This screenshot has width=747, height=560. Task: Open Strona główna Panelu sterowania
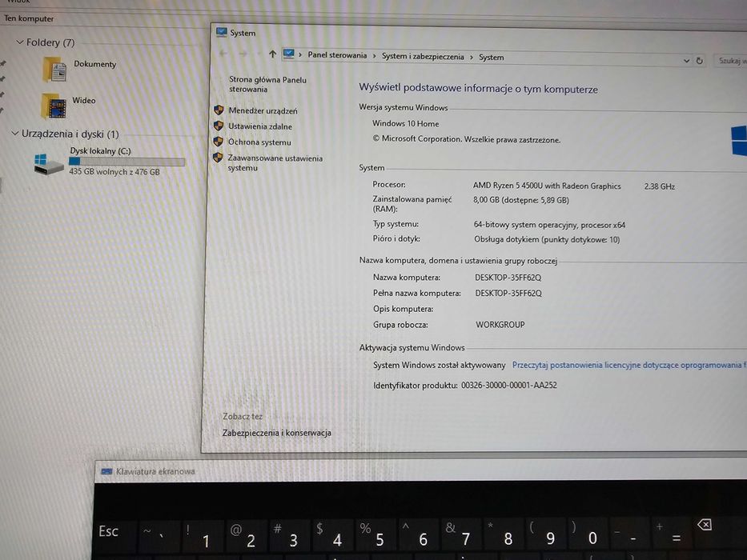(267, 84)
